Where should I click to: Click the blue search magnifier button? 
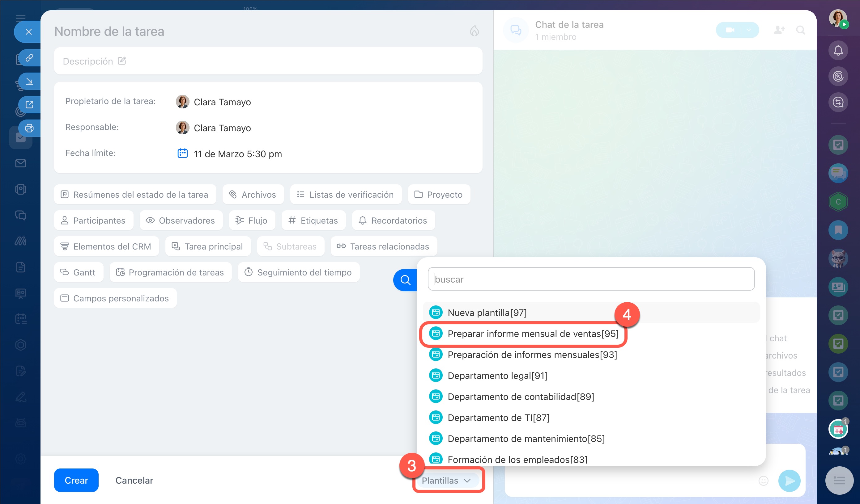point(405,280)
